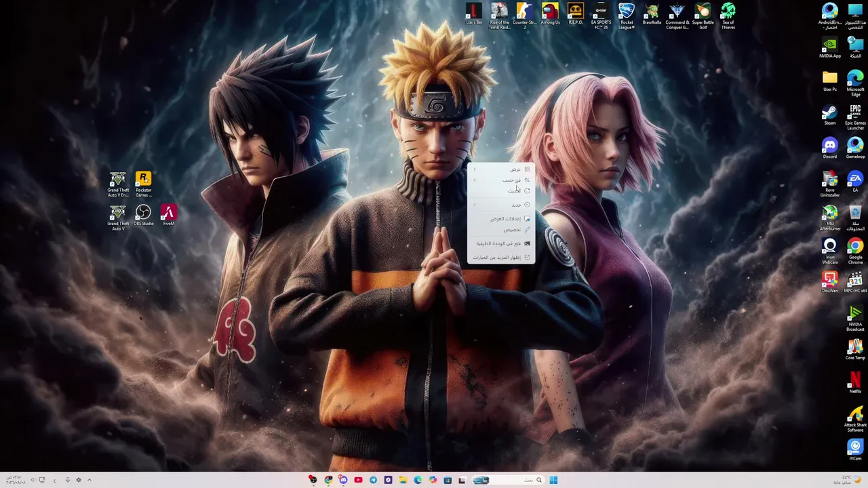
Task: Open EA SPORTS FC 26 shortcut
Action: point(601,16)
